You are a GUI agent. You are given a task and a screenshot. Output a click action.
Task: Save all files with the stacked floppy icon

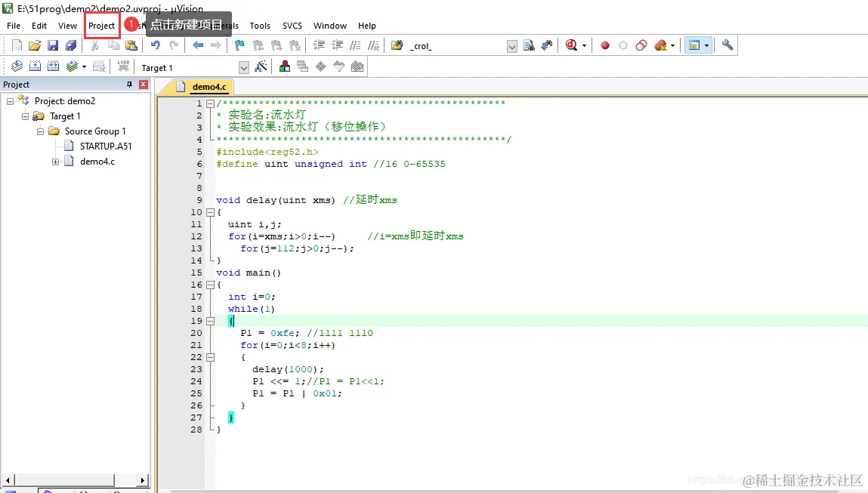tap(71, 45)
